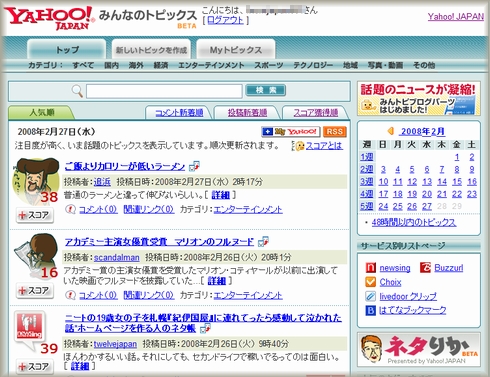This screenshot has width=490, height=377.
Task: Open the 新しいトピックを作成 tab
Action: pos(151,50)
